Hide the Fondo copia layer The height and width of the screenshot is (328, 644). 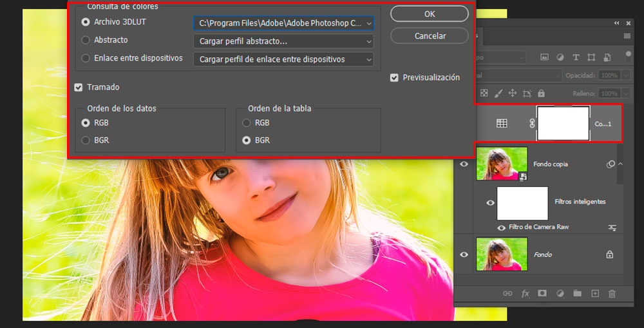[464, 164]
